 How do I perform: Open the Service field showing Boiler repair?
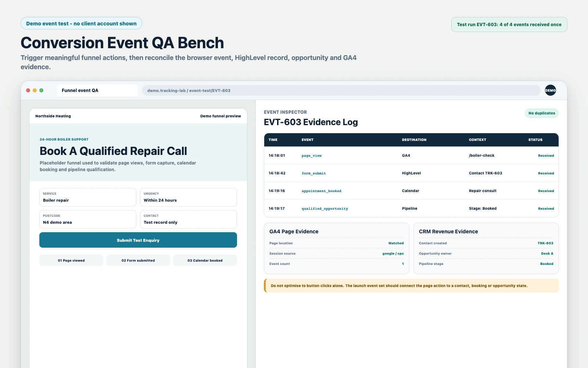click(x=88, y=197)
